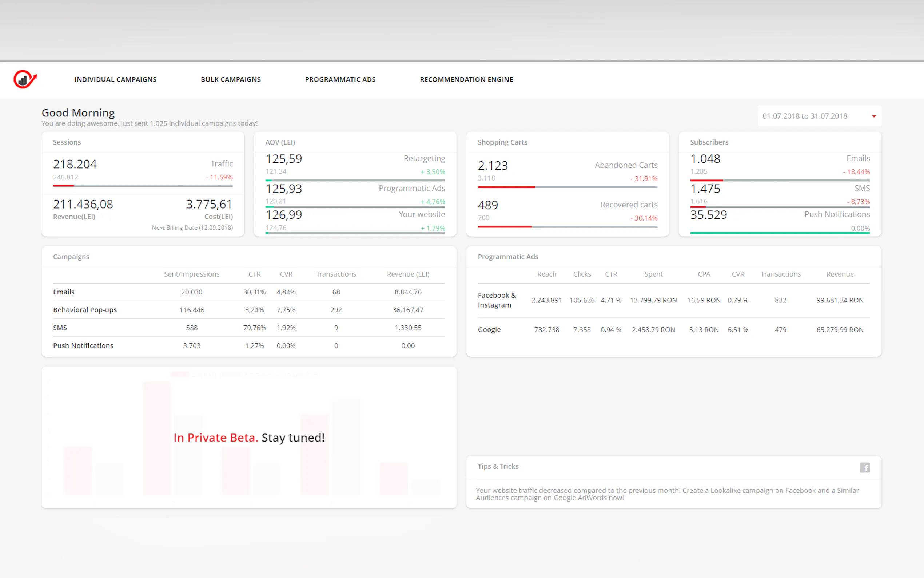This screenshot has height=578, width=924.
Task: Open the 01.07.2018 to 31.07.2018 date selector
Action: click(x=804, y=116)
